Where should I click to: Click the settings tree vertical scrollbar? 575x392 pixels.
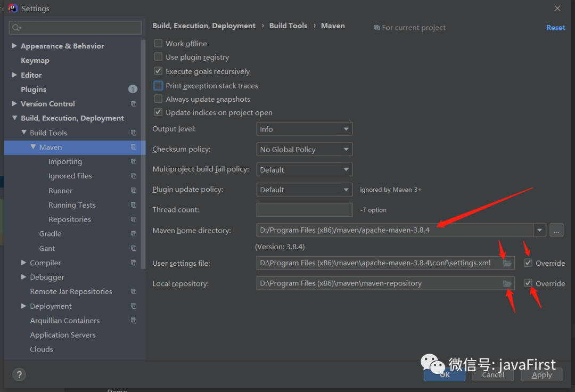coord(143,154)
